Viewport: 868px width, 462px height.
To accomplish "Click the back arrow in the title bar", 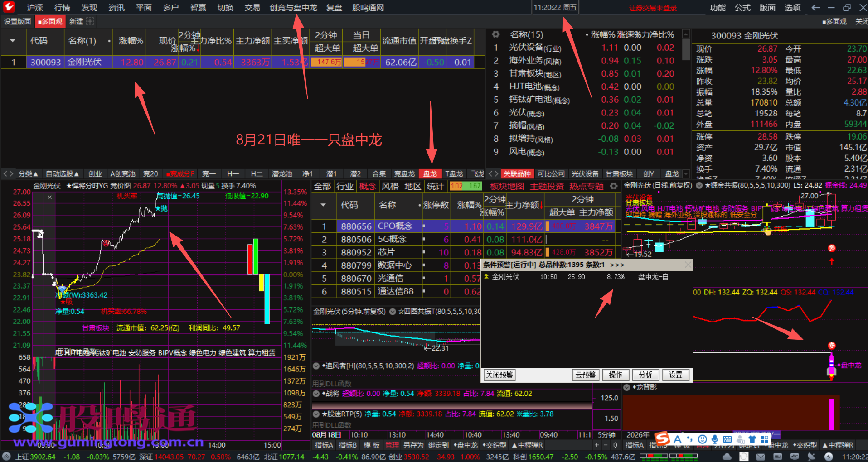I will 815,8.
